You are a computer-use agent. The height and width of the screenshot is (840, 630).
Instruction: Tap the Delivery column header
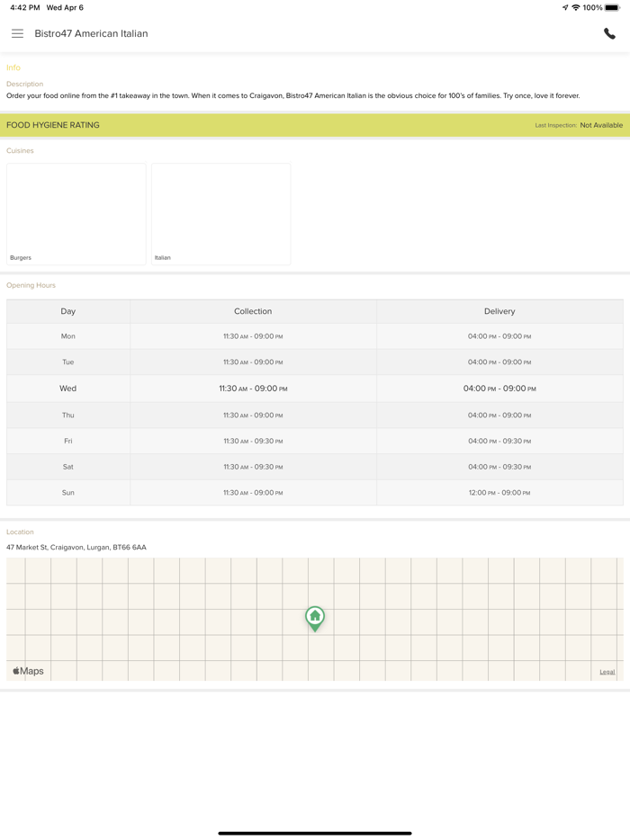point(499,311)
